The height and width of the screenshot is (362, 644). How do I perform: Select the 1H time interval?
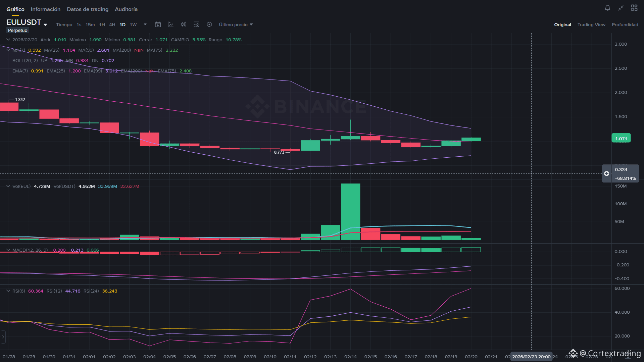click(102, 24)
